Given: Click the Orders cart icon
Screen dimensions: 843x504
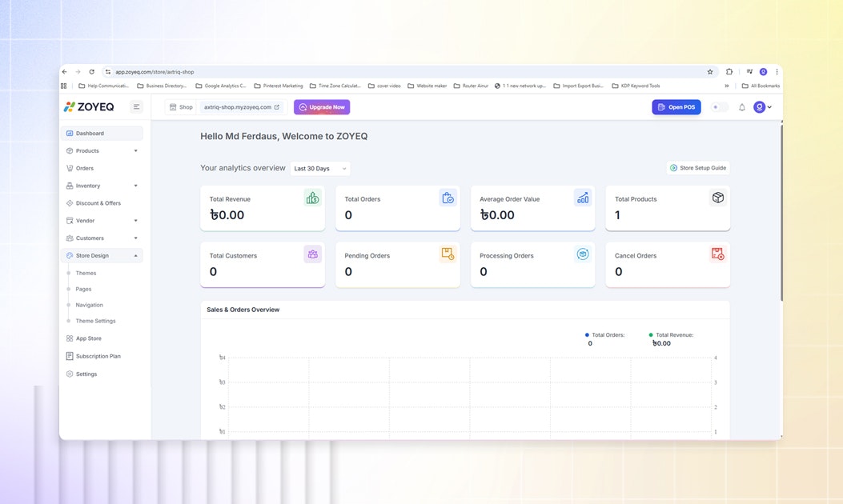Looking at the screenshot, I should [70, 168].
